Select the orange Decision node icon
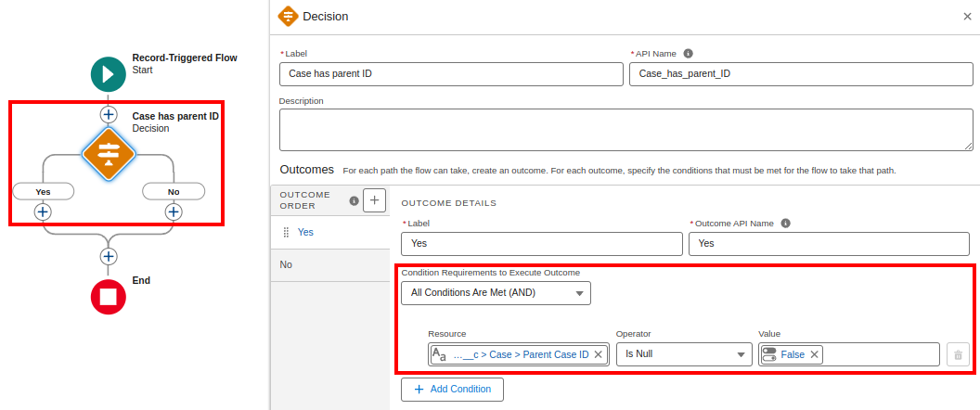Image resolution: width=980 pixels, height=410 pixels. point(109,154)
